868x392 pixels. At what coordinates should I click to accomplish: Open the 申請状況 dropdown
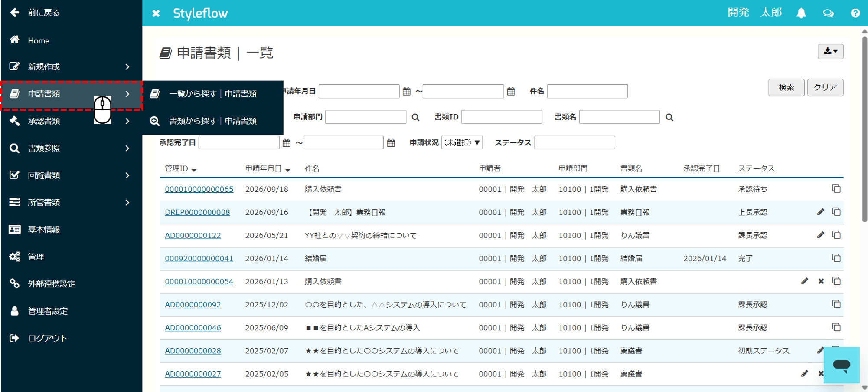462,142
